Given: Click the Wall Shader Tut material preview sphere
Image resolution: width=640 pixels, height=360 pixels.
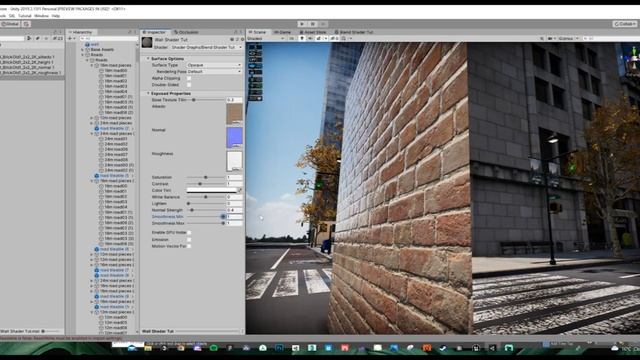Looking at the screenshot, I should pyautogui.click(x=147, y=42).
